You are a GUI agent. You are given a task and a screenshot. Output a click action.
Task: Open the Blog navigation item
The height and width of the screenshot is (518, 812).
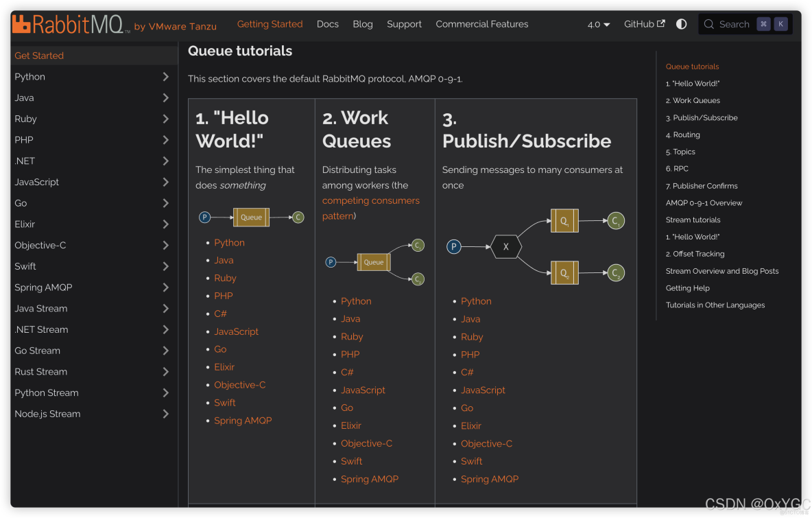363,24
